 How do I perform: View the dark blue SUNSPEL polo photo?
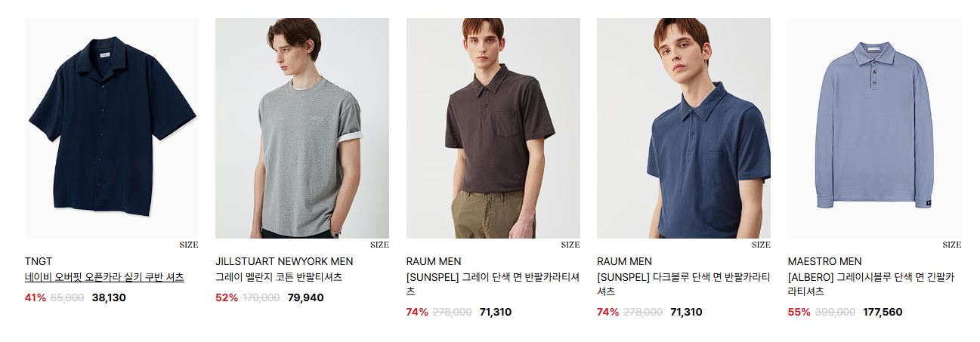pos(684,128)
